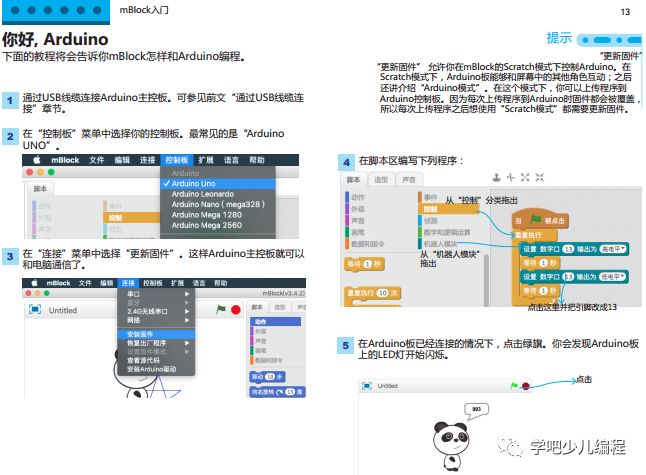Switch to the 声音 tab in the step 4 editor
Image resolution: width=646 pixels, height=475 pixels.
[x=409, y=180]
